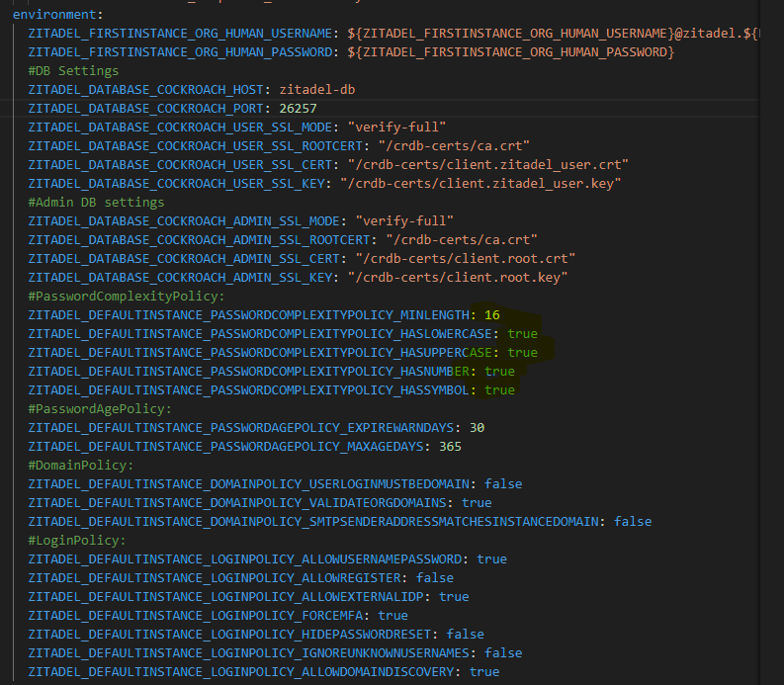Click the port value 26257
The width and height of the screenshot is (784, 685).
[298, 109]
